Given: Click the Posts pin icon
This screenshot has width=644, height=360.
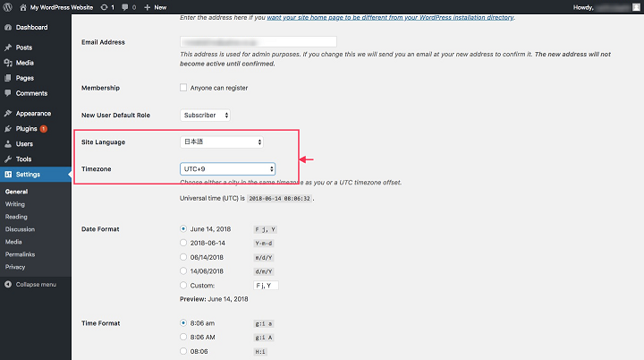Looking at the screenshot, I should coord(8,47).
